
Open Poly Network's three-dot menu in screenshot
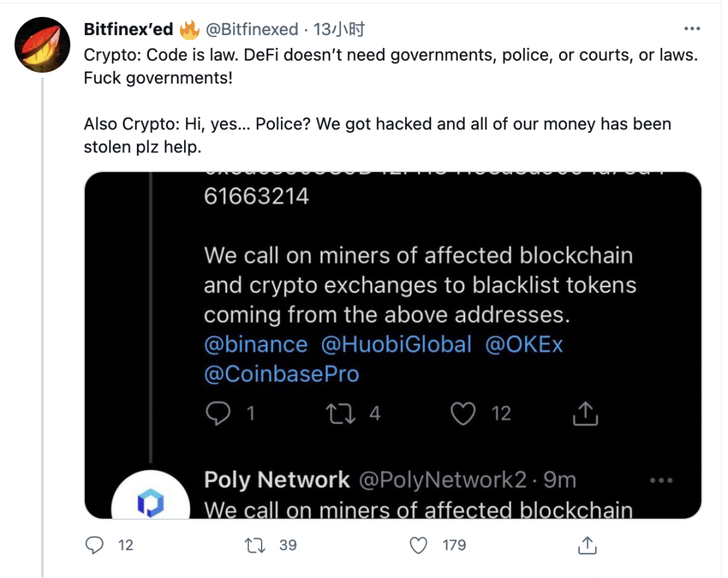661,480
